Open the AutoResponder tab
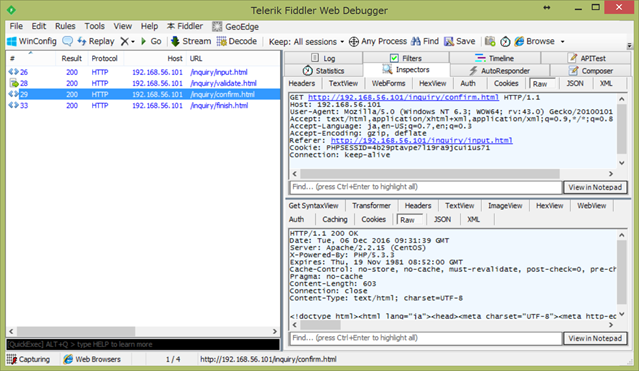639x371 pixels. 500,71
